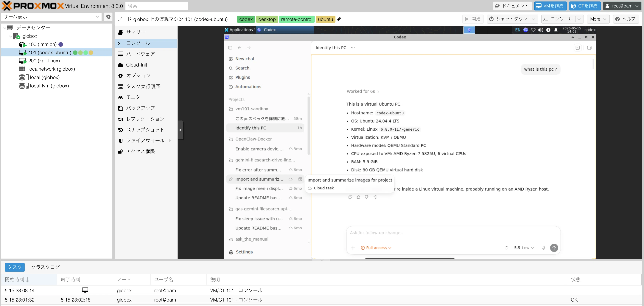Go back with Codex left arrow
Image resolution: width=644 pixels, height=306 pixels.
(239, 47)
